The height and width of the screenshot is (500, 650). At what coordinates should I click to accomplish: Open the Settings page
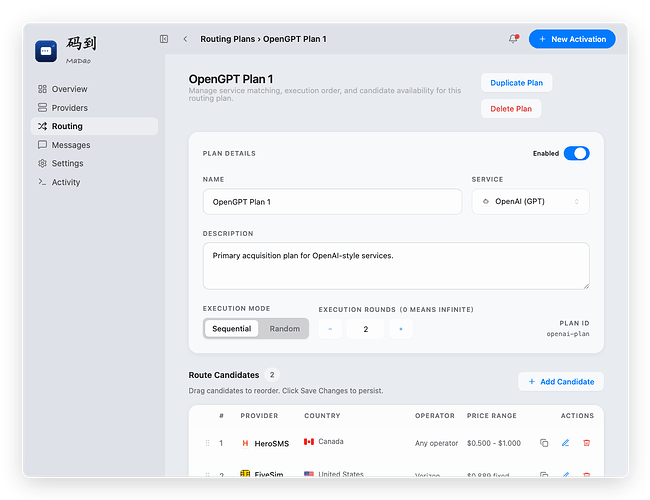[x=94, y=163]
